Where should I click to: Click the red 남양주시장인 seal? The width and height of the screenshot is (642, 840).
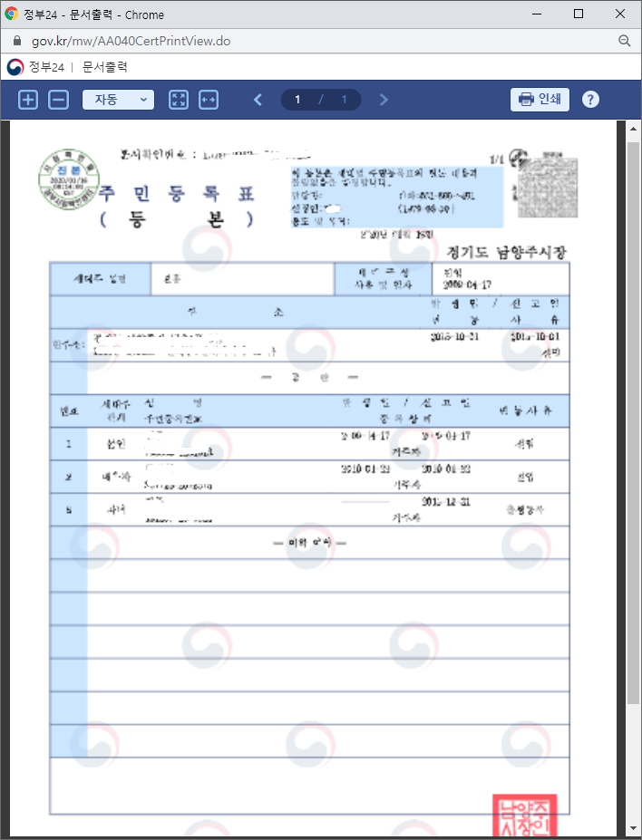[x=525, y=816]
